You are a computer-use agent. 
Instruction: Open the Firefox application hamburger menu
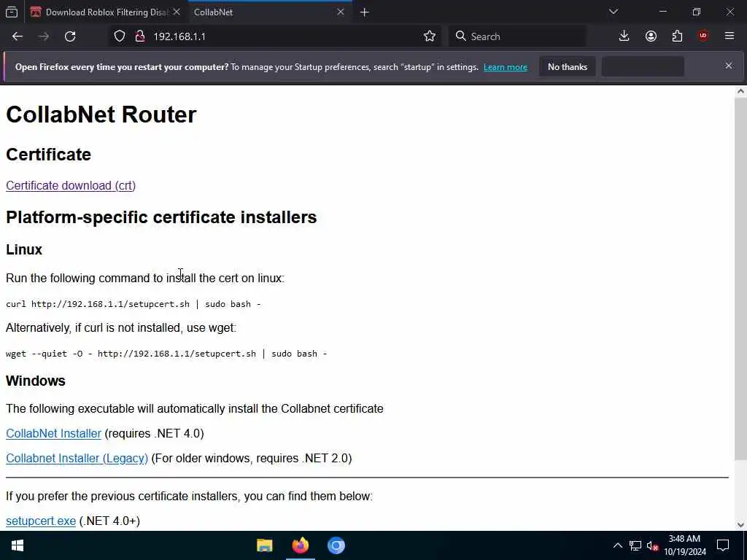pos(729,36)
